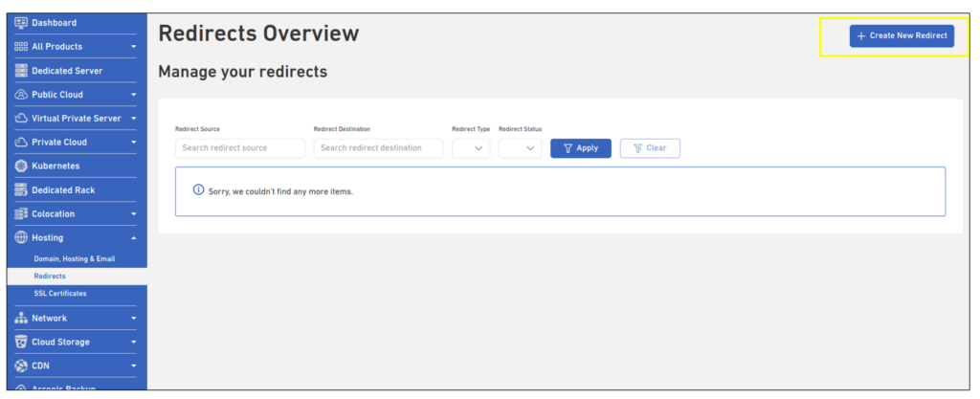Click the Redirect Status label

[520, 129]
